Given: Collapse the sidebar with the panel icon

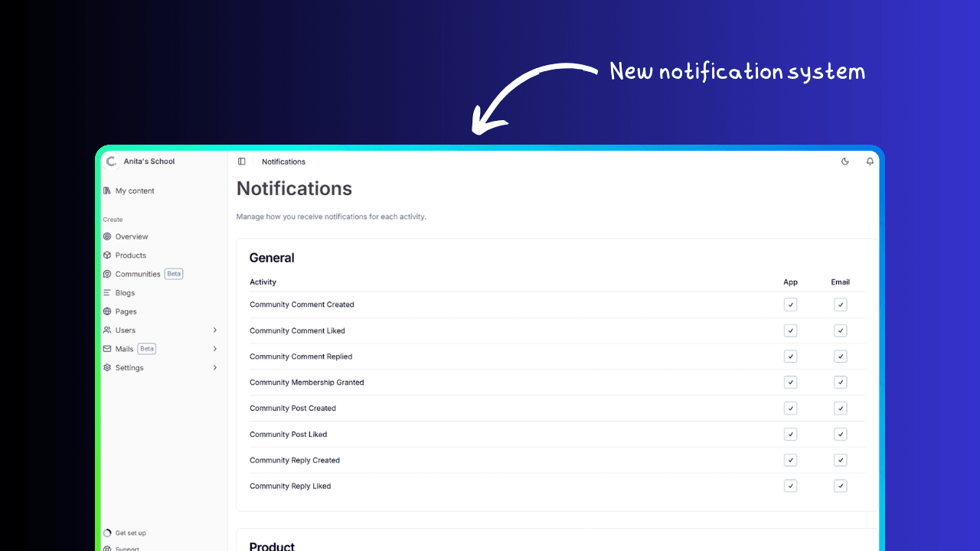Looking at the screenshot, I should point(242,161).
